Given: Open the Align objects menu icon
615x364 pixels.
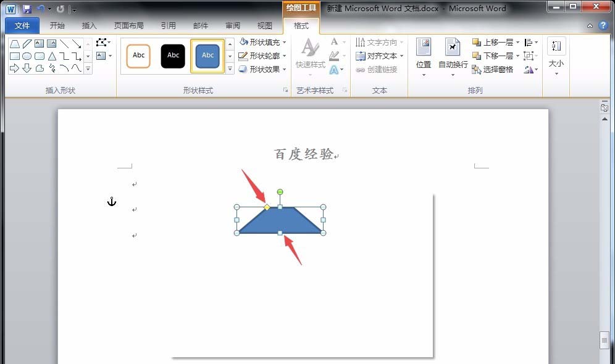Looking at the screenshot, I should pyautogui.click(x=531, y=43).
